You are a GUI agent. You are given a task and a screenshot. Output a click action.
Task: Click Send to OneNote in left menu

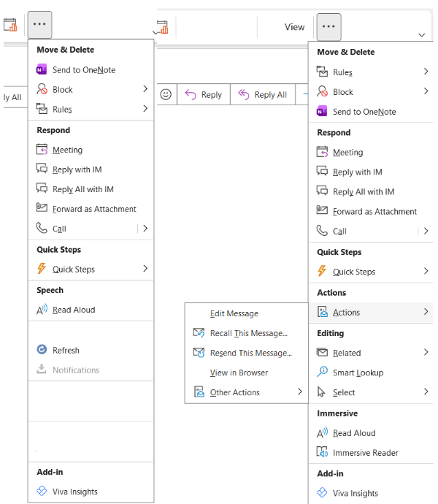(91, 69)
